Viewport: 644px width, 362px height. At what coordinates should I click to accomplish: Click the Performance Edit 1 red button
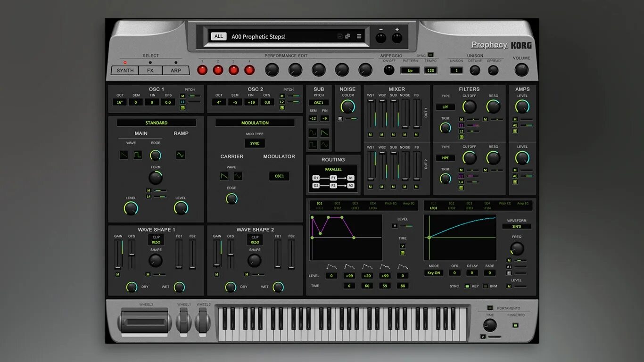[x=202, y=70]
